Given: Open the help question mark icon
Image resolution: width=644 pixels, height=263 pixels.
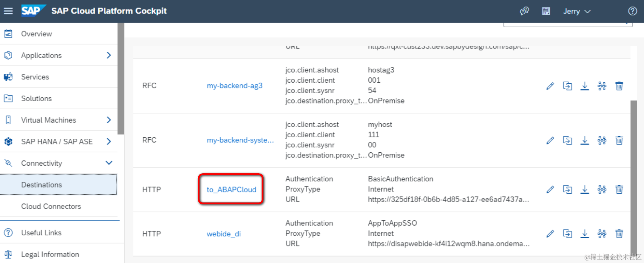Looking at the screenshot, I should point(633,11).
